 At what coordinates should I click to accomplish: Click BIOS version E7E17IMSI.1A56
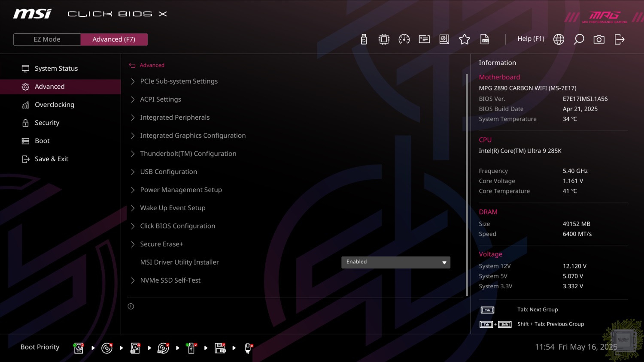pos(585,99)
